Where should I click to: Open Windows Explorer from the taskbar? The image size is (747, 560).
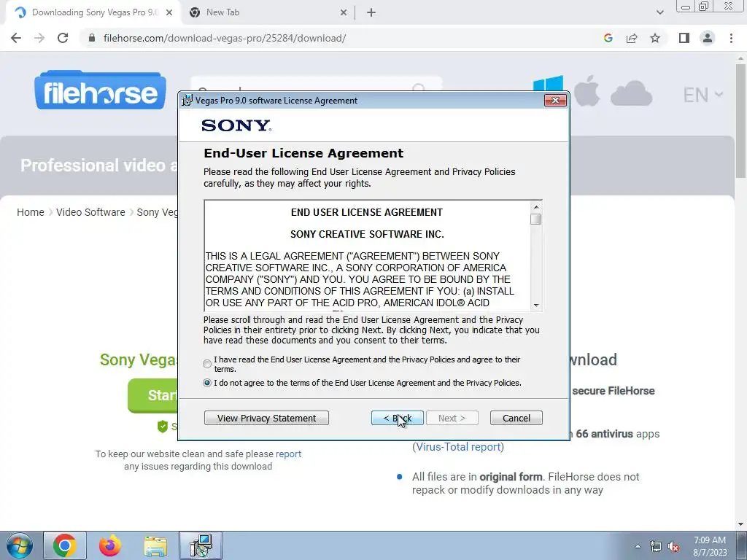155,545
